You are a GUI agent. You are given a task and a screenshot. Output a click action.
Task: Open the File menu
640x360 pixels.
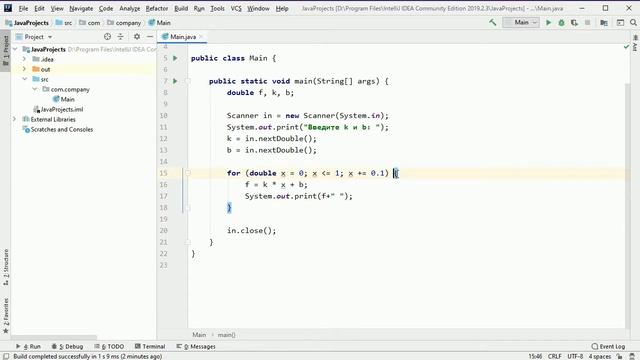[x=23, y=8]
